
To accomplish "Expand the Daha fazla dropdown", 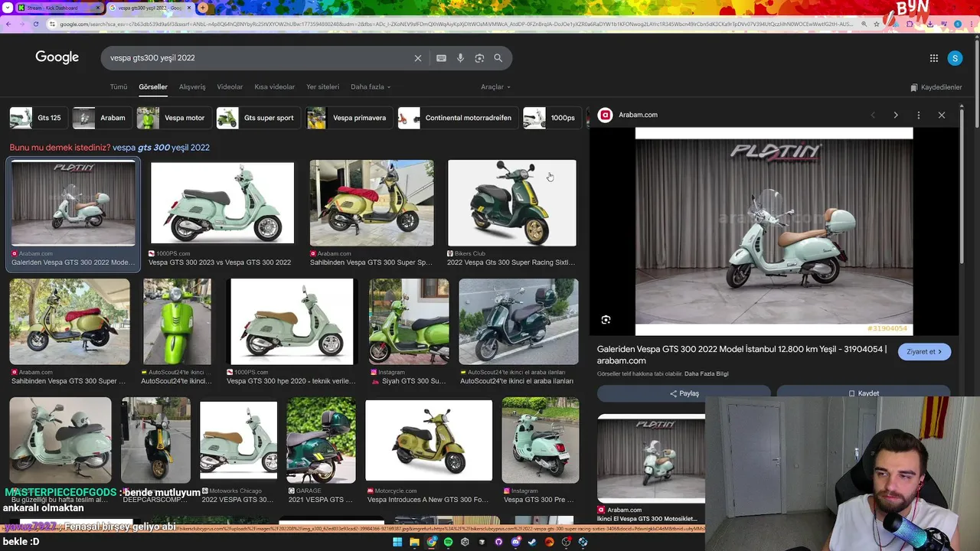I will pos(371,86).
